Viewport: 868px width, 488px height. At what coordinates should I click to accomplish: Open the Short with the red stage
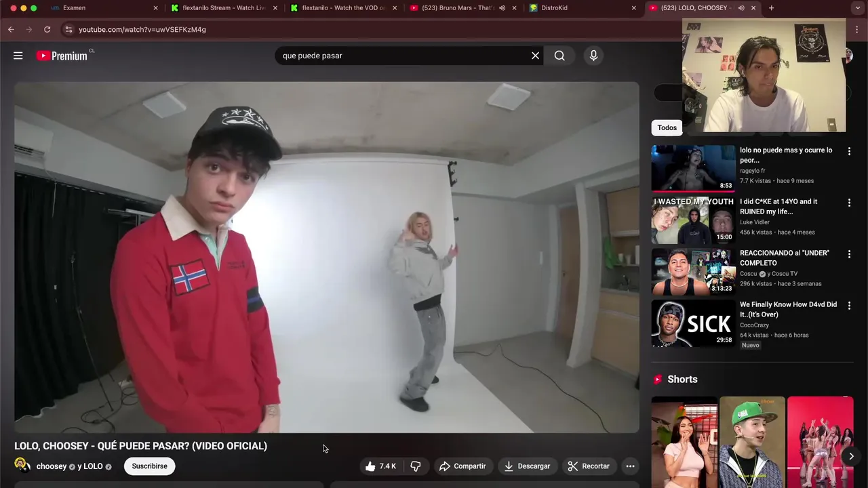click(821, 442)
